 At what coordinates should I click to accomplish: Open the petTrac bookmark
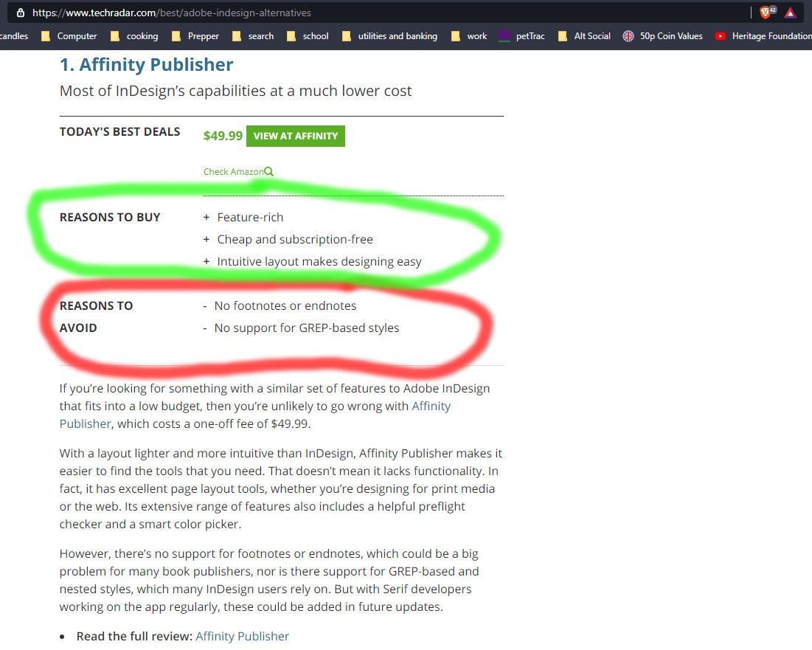521,35
